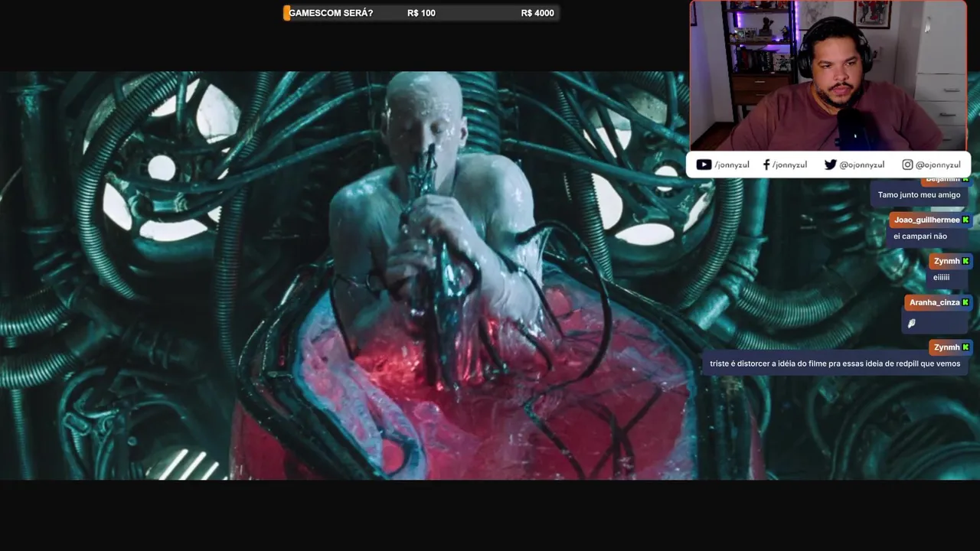Click the Zynmh username above 'eiiiiii'
This screenshot has width=980, height=551.
tap(947, 261)
